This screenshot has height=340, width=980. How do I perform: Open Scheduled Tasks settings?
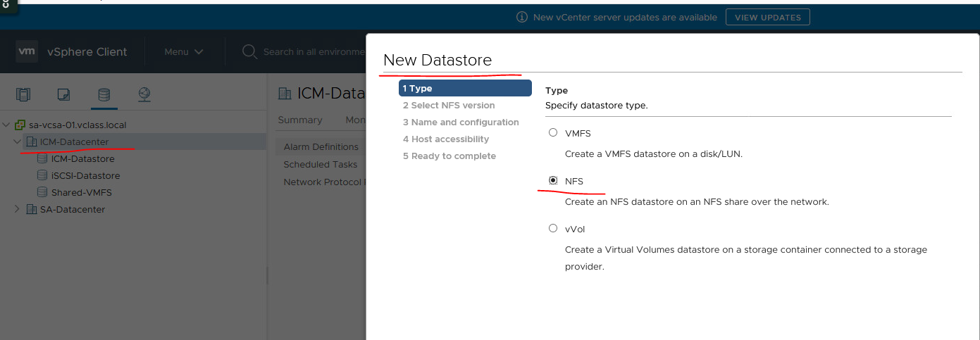pyautogui.click(x=321, y=164)
